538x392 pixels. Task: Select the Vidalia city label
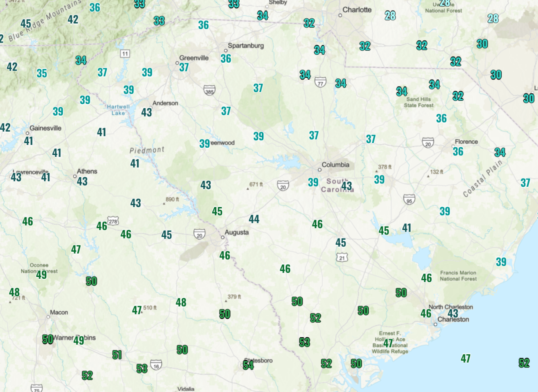pos(186,389)
